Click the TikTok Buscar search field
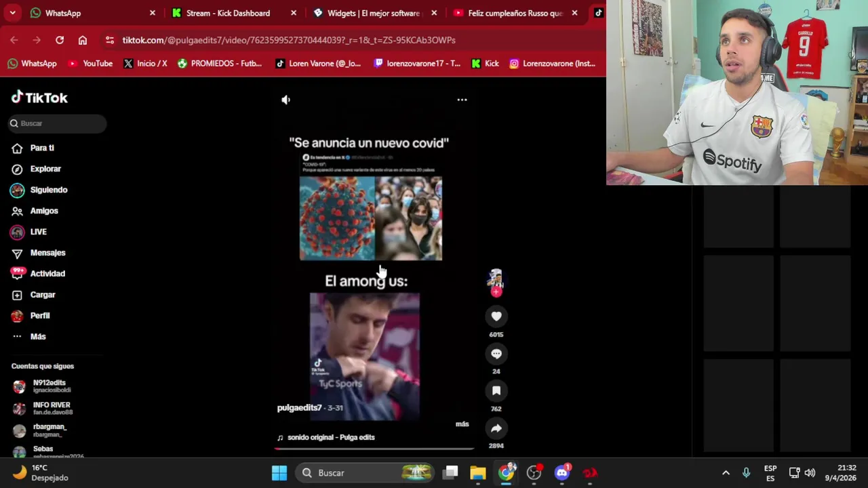The height and width of the screenshot is (488, 868). pos(58,123)
